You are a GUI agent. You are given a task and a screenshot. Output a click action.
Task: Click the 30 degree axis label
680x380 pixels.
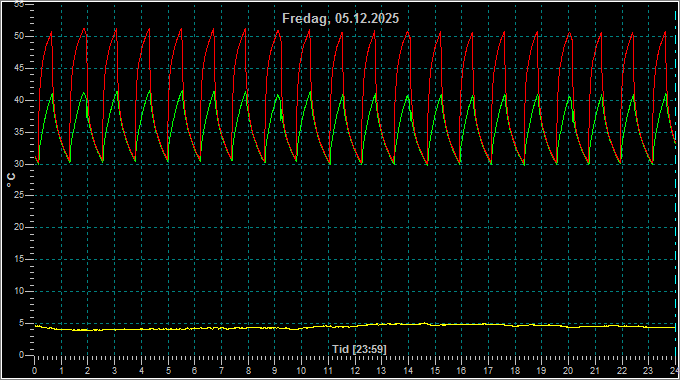(x=19, y=164)
